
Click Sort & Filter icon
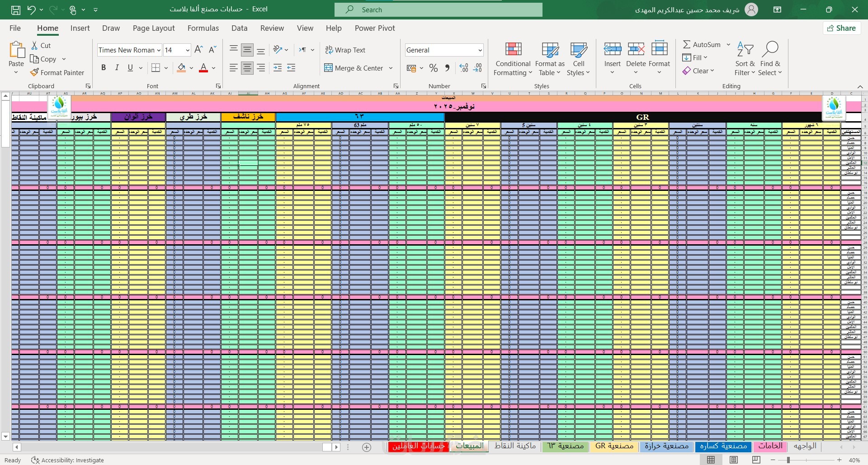745,49
